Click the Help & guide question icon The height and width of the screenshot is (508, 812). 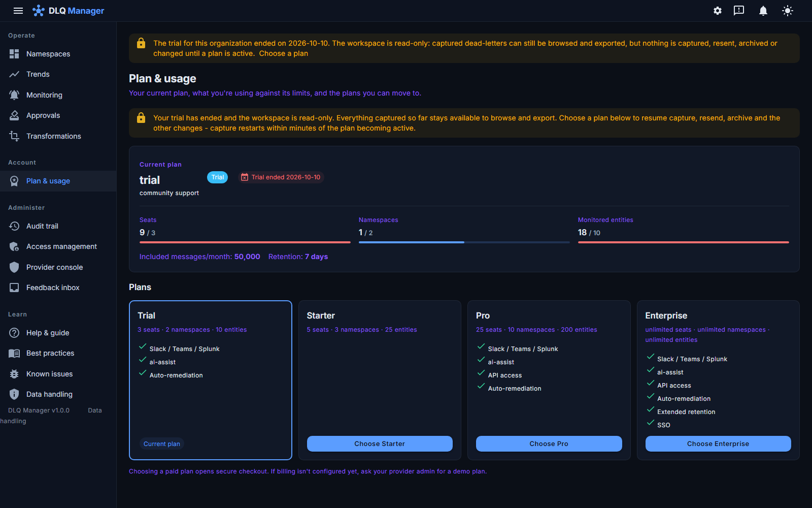tap(14, 333)
